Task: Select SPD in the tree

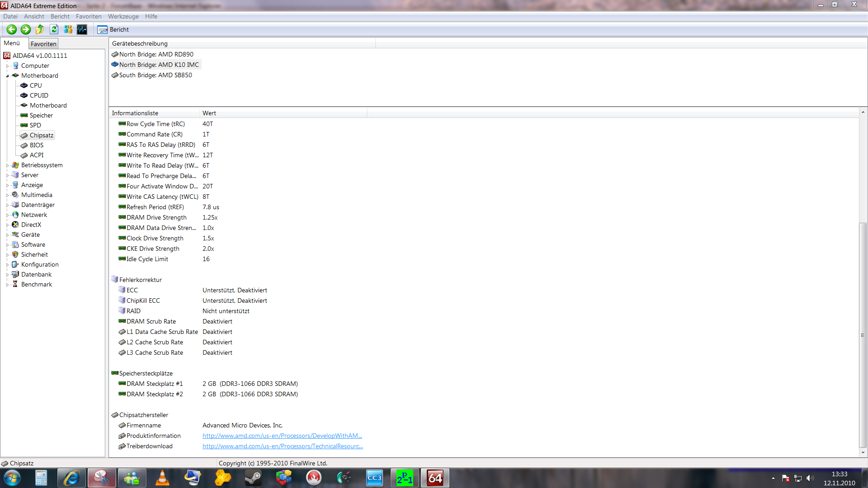Action: tap(35, 125)
